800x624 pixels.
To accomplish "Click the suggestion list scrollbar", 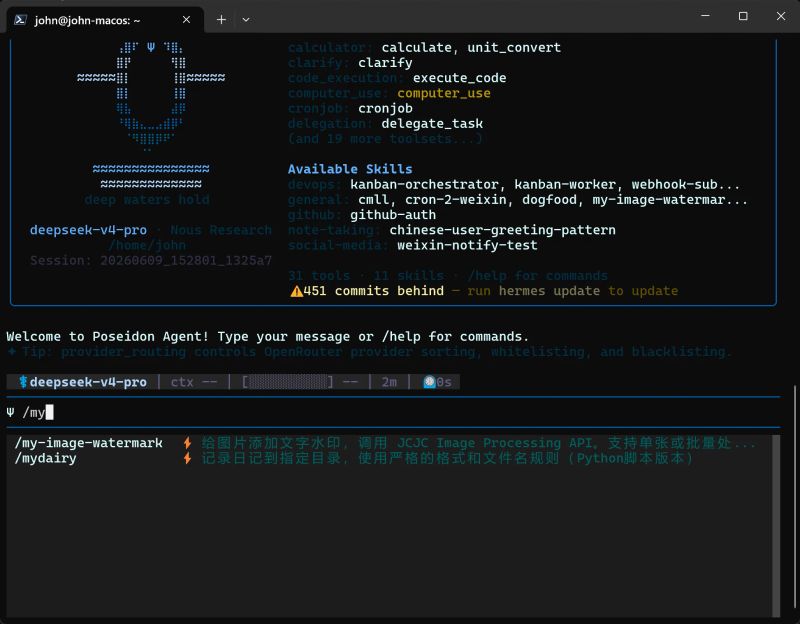I will [x=776, y=526].
